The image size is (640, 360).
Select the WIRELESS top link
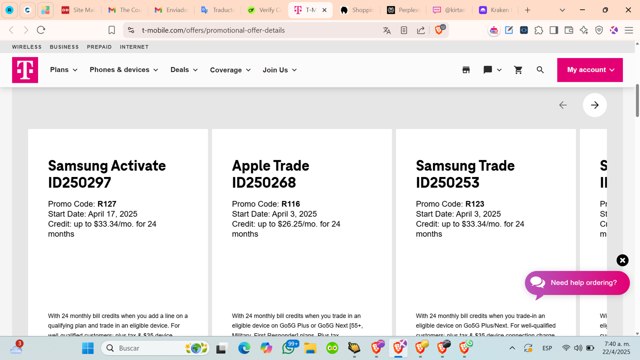tap(27, 47)
